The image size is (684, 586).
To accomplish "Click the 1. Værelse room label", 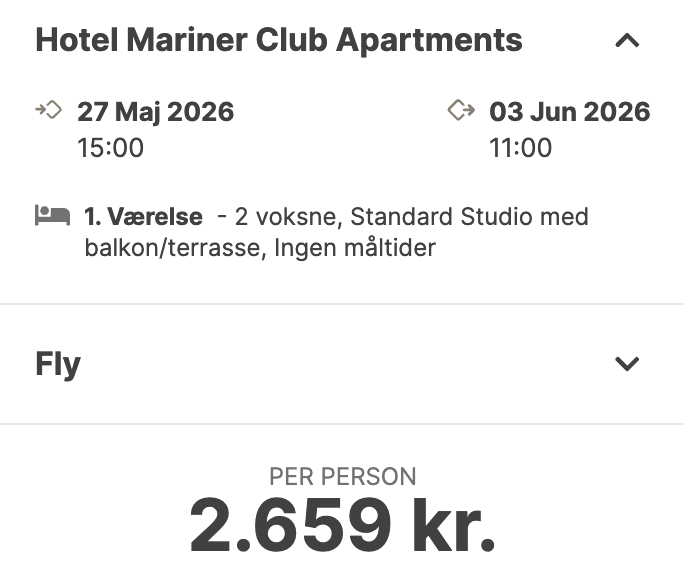I will 143,216.
